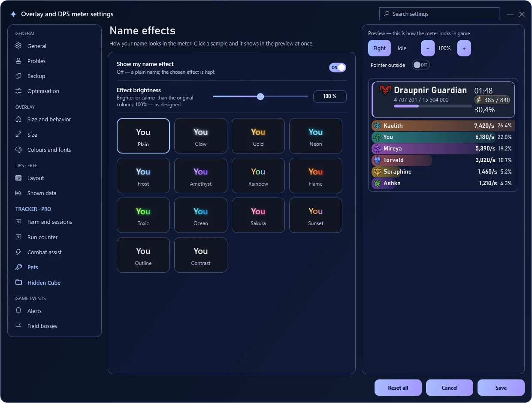Viewport: 532px width, 403px height.
Task: Click the Pets key icon
Action: click(18, 267)
